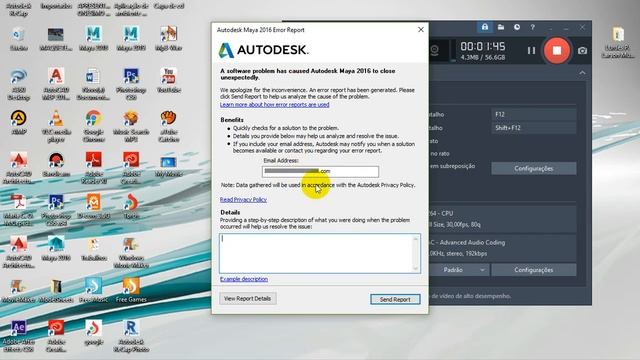Stop the Bandicam recording with red button
The height and width of the screenshot is (360, 640).
coord(557,50)
